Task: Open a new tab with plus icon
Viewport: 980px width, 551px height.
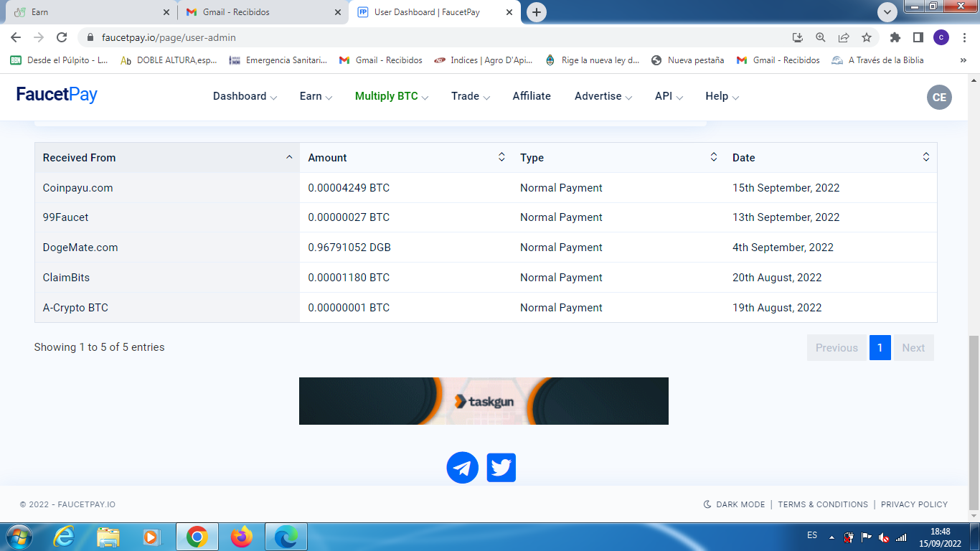Action: [536, 12]
